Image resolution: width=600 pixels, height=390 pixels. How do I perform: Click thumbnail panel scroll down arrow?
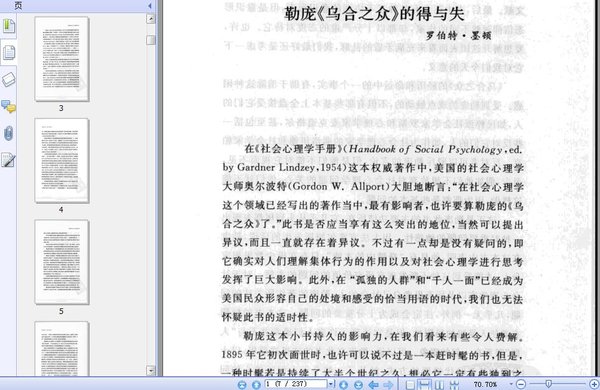click(x=151, y=370)
